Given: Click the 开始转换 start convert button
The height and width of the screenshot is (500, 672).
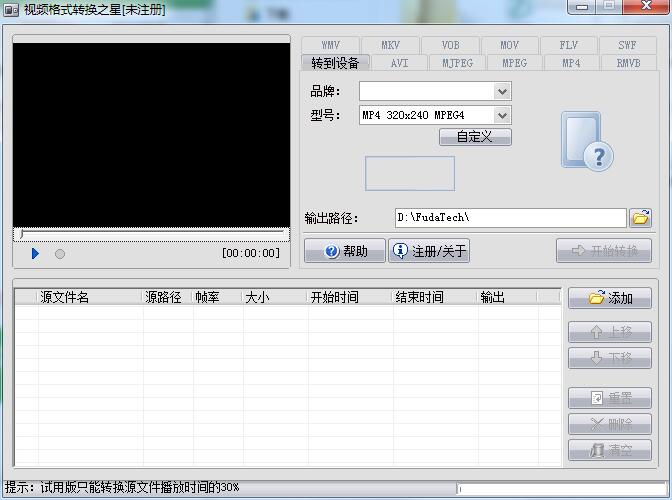Looking at the screenshot, I should [x=604, y=251].
